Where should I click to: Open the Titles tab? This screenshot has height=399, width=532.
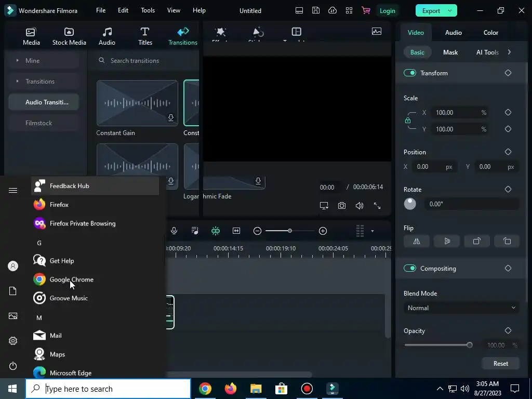pyautogui.click(x=145, y=36)
